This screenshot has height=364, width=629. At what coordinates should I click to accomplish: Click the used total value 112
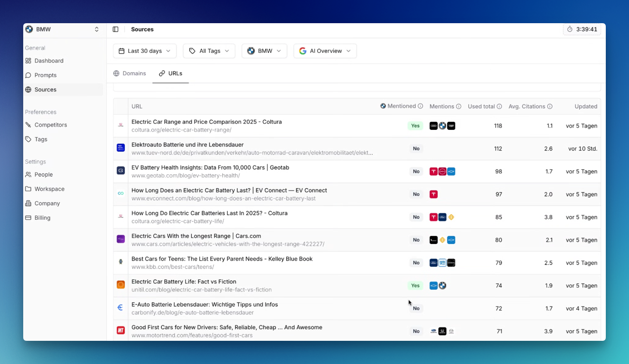point(498,149)
